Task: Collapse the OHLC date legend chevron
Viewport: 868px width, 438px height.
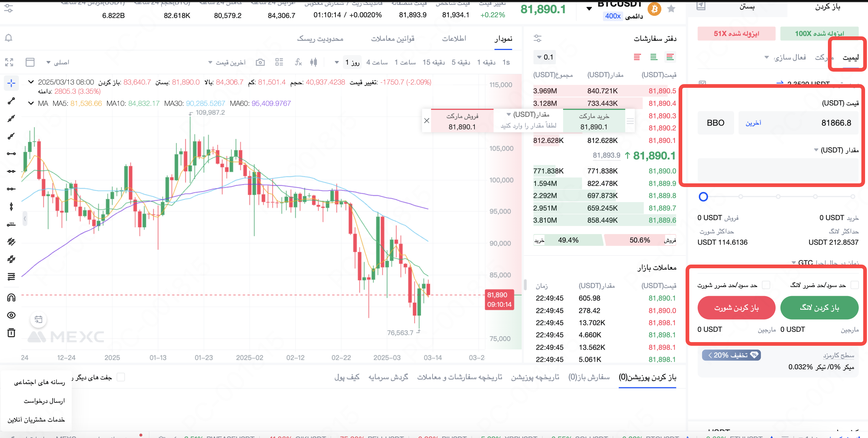Action: pyautogui.click(x=31, y=82)
